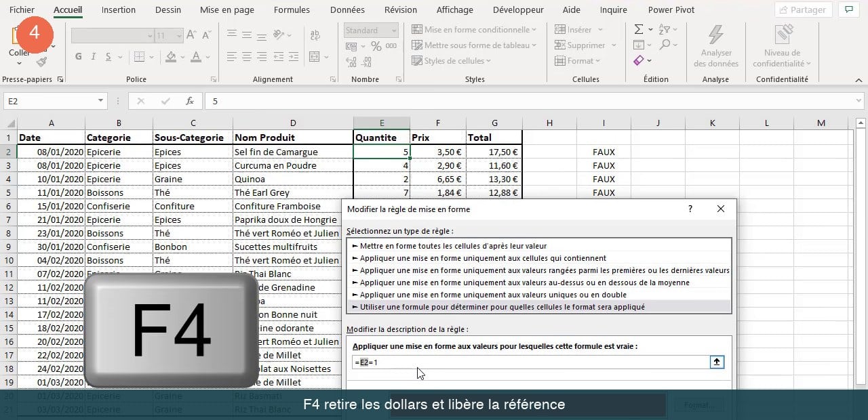
Task: Increase the indent
Action: click(x=293, y=57)
